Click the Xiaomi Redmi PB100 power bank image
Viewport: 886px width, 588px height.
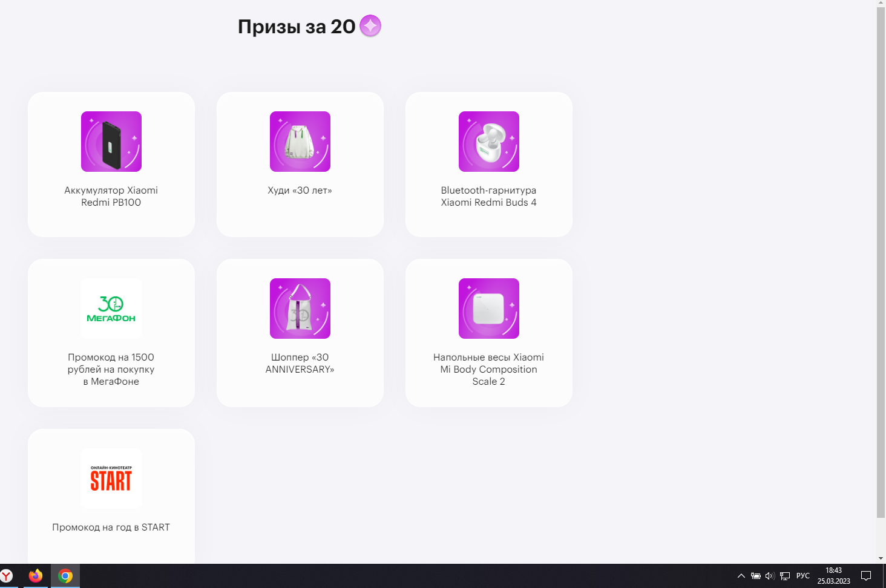coord(111,142)
